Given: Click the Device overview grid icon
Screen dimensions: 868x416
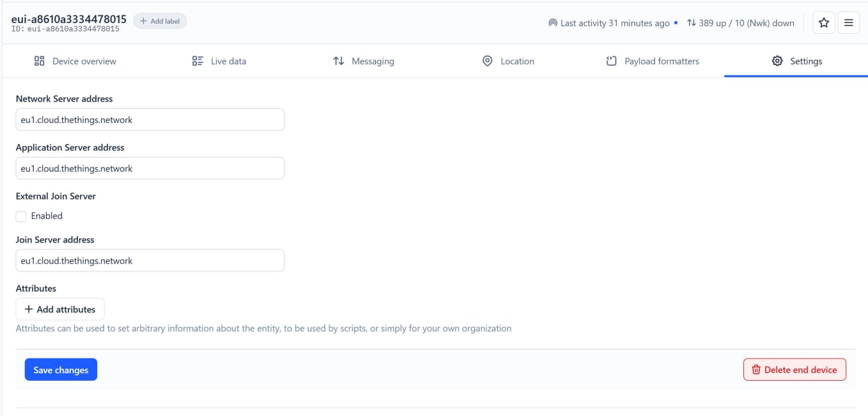Looking at the screenshot, I should tap(39, 61).
